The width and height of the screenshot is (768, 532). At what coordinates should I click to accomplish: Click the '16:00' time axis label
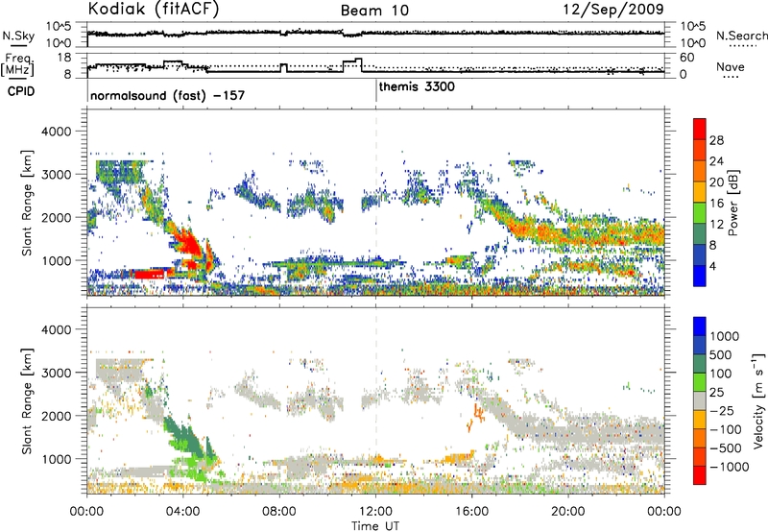pos(471,512)
